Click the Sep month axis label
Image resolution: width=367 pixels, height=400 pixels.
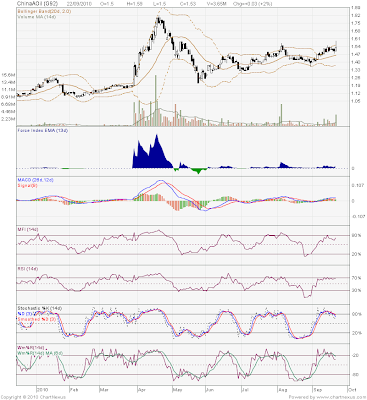pyautogui.click(x=317, y=389)
